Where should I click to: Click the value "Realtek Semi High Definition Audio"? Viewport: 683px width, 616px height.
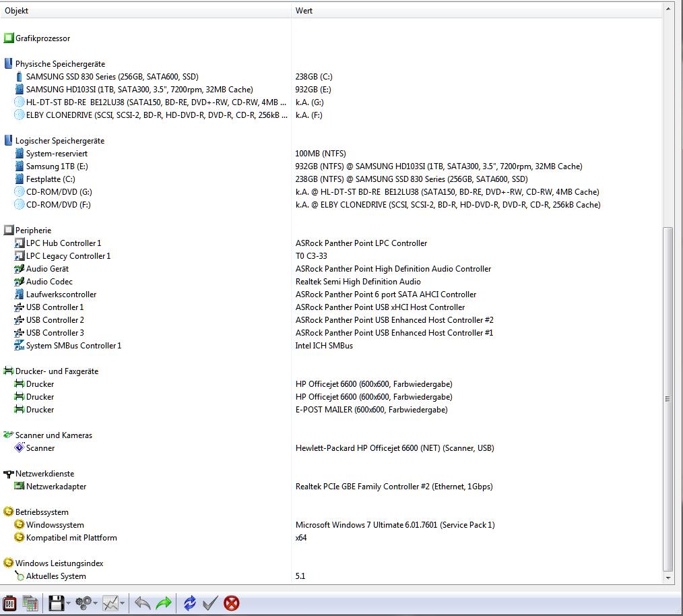point(358,282)
